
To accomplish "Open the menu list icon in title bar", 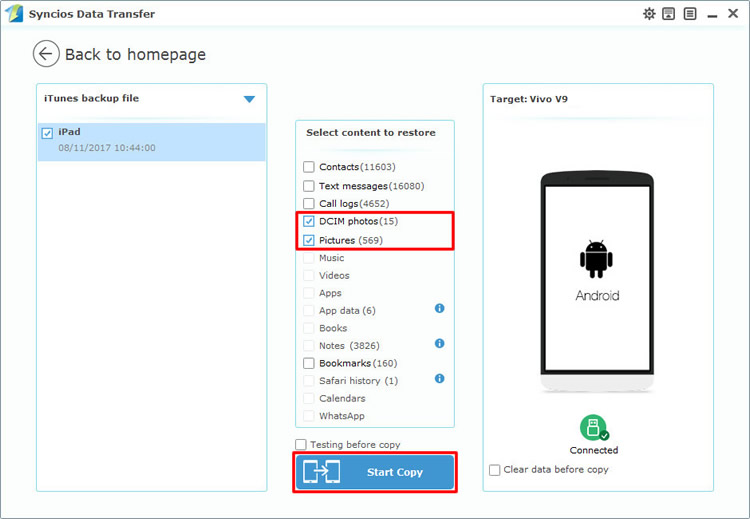I will pos(689,14).
